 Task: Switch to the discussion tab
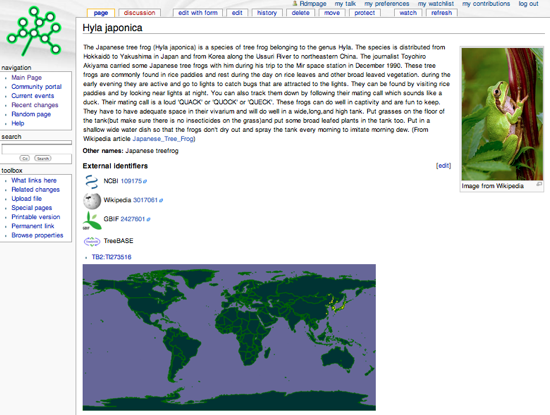coord(139,13)
